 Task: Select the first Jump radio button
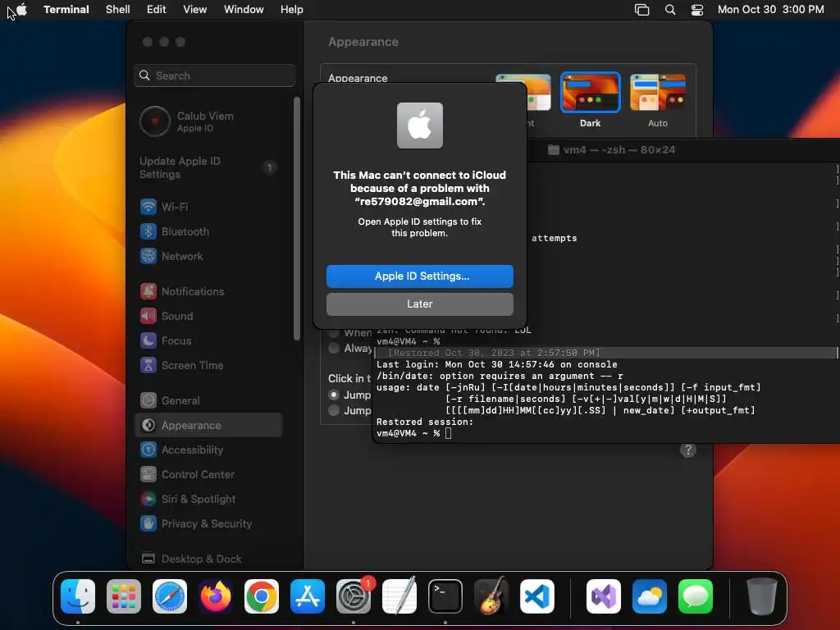tap(334, 395)
